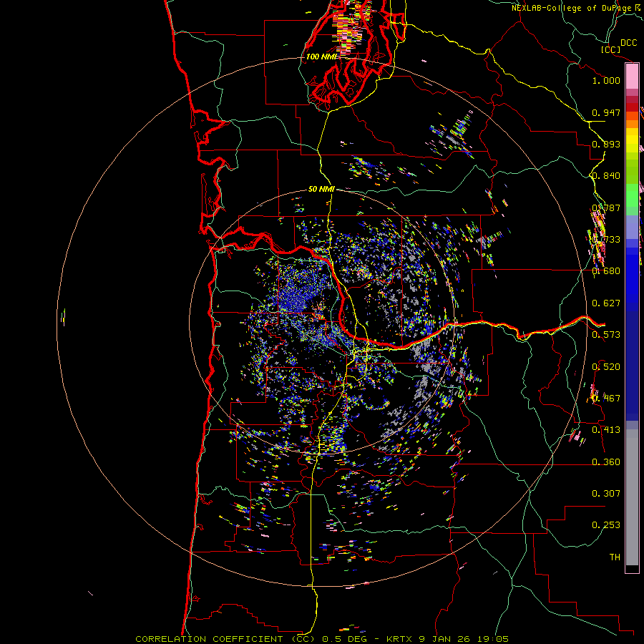Pick the bright green segment of color bar
Screen dimensions: 644x644
[632, 195]
